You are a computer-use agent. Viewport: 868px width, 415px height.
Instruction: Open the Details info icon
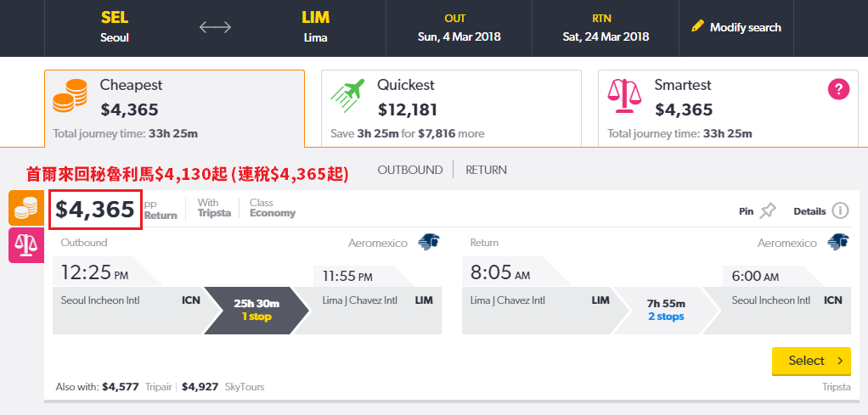click(x=840, y=210)
